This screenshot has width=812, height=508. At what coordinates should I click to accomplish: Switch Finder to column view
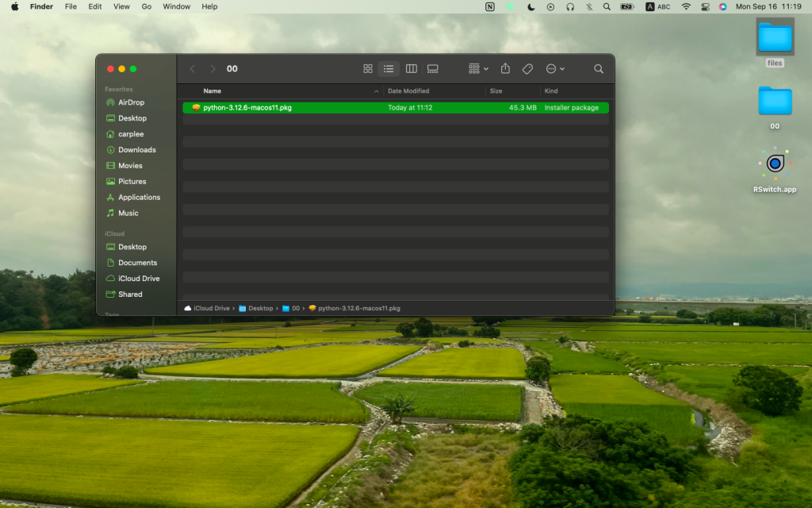coord(412,69)
